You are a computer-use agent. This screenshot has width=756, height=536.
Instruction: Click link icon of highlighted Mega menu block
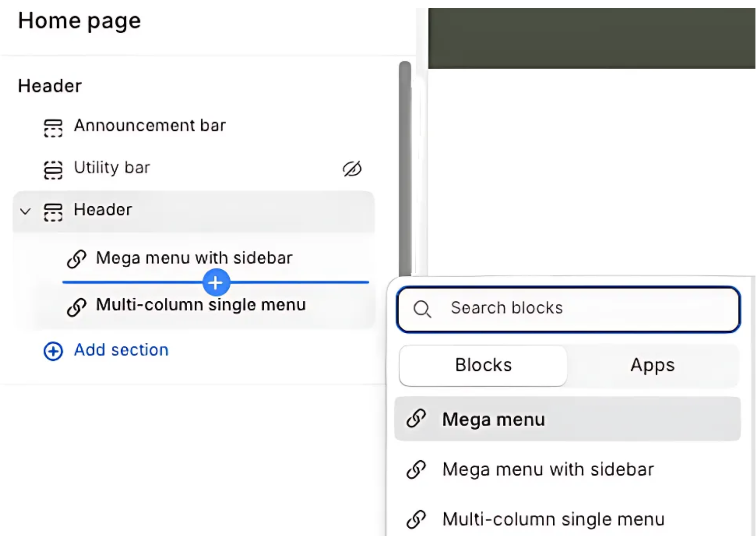click(416, 419)
